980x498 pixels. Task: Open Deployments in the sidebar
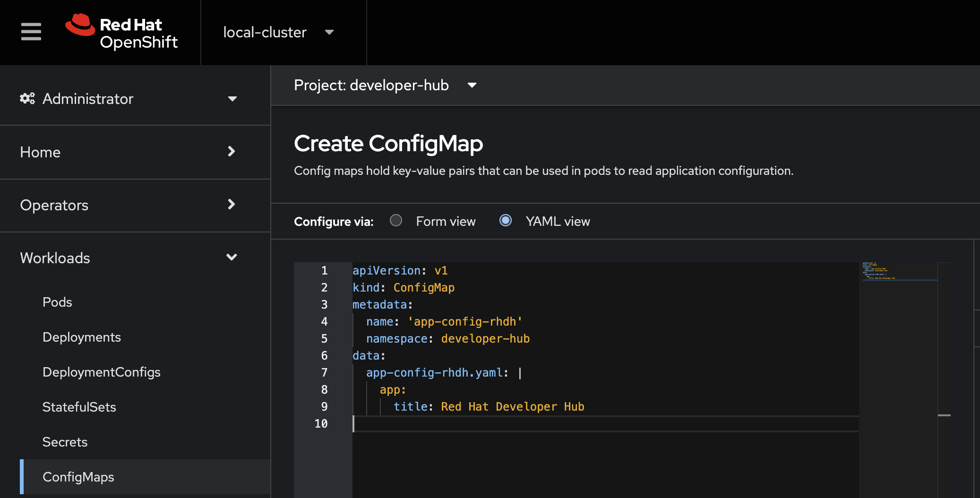point(82,337)
